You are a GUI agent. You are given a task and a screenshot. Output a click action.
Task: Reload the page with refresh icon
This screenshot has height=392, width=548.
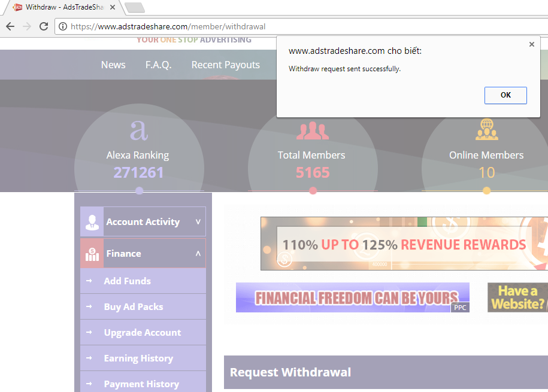pyautogui.click(x=44, y=26)
